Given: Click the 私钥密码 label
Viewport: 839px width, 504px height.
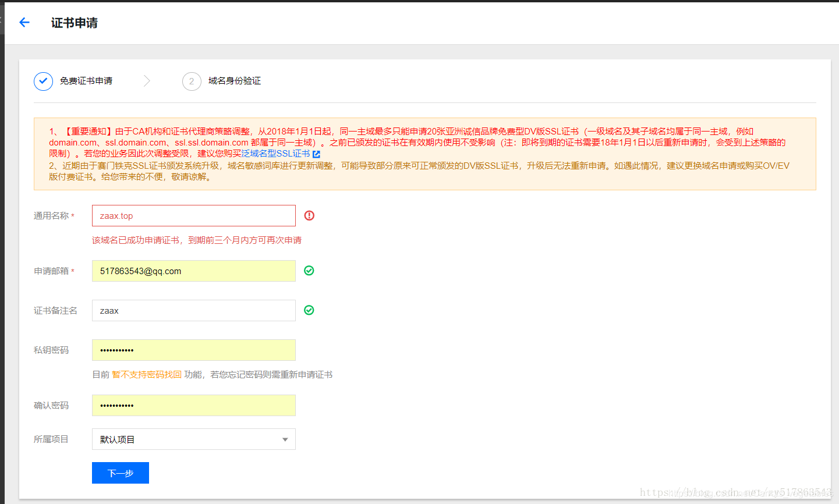Looking at the screenshot, I should 51,350.
